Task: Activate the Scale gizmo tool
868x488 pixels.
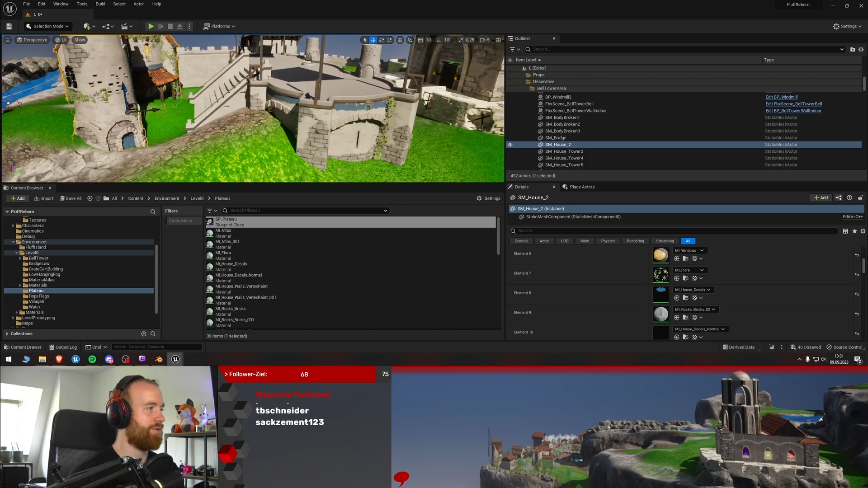Action: (x=389, y=40)
